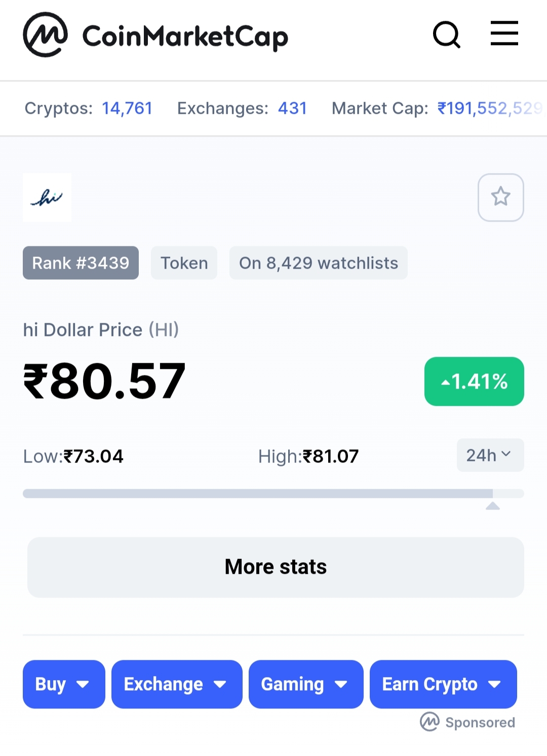
Task: Open the Cryptos count 14,761 link
Action: [127, 108]
